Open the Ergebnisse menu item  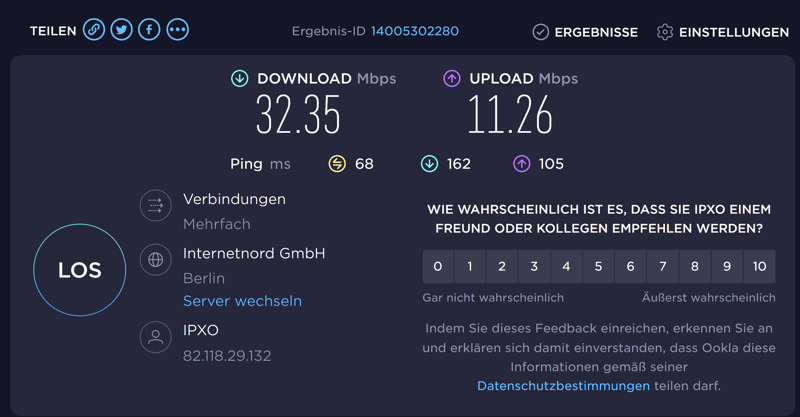(x=596, y=32)
